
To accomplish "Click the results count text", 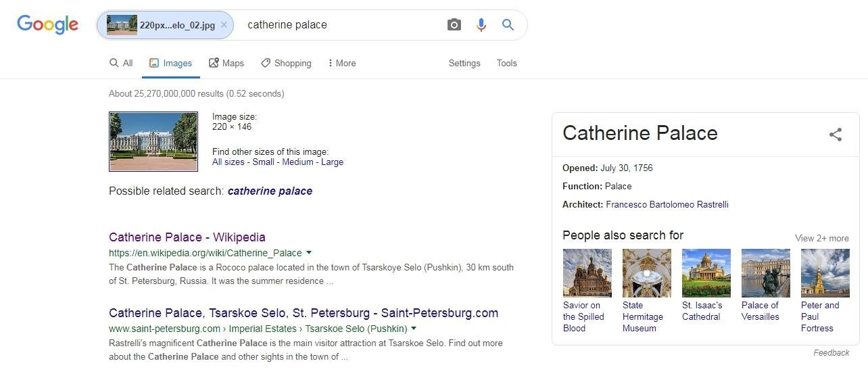I will point(197,94).
